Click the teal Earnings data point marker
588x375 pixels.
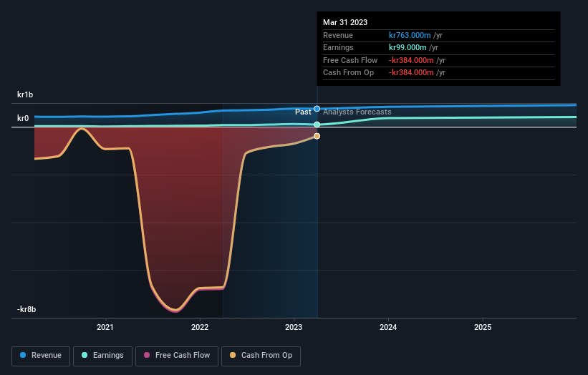click(317, 125)
